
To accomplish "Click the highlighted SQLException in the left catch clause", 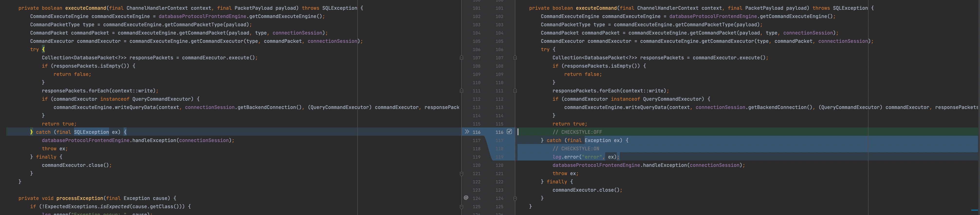I will 91,132.
